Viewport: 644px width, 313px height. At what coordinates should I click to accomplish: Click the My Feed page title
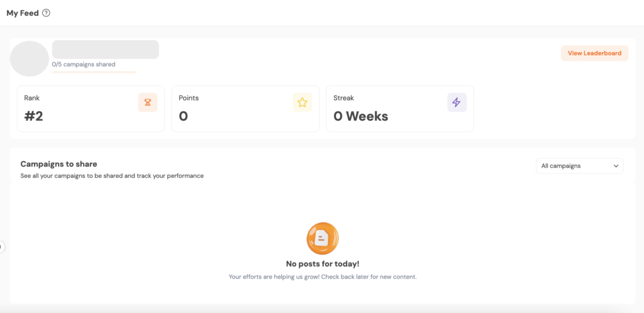(x=23, y=13)
